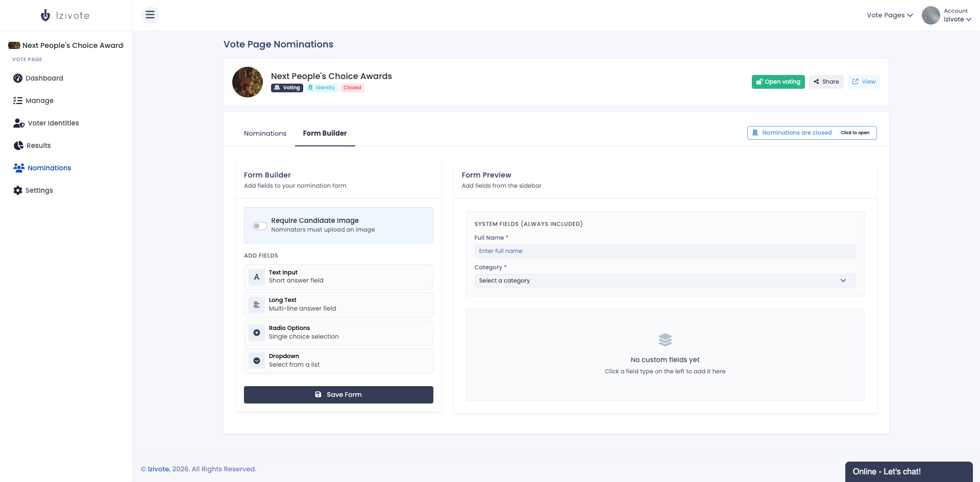Click 'SYSTEM FIELDS (ALWAYS INCLUDED)' label
Image resolution: width=980 pixels, height=482 pixels.
[x=529, y=224]
